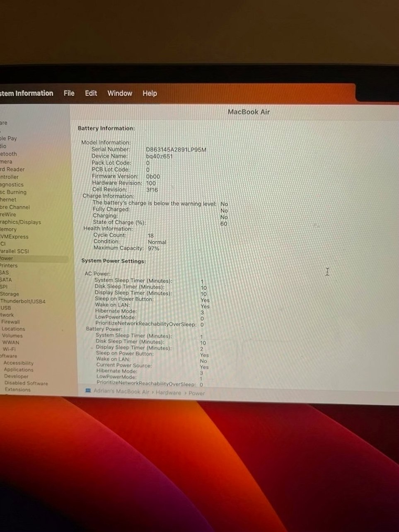Select Accessibility in the sidebar

point(19,363)
